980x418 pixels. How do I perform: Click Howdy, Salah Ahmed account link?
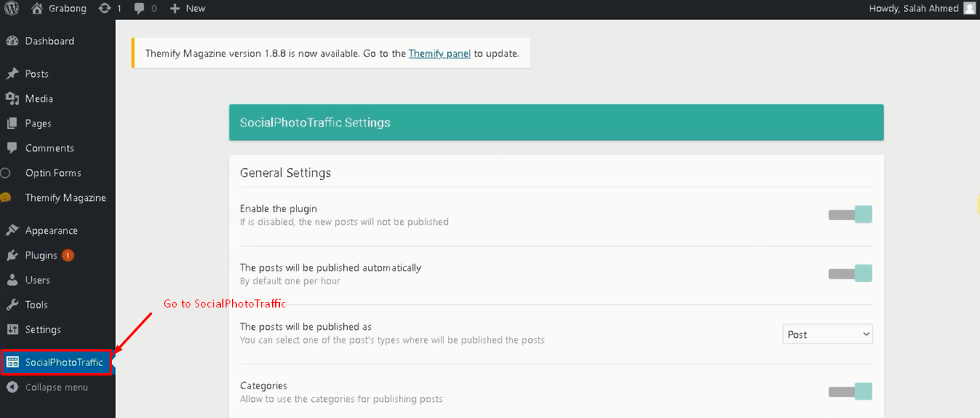point(913,8)
